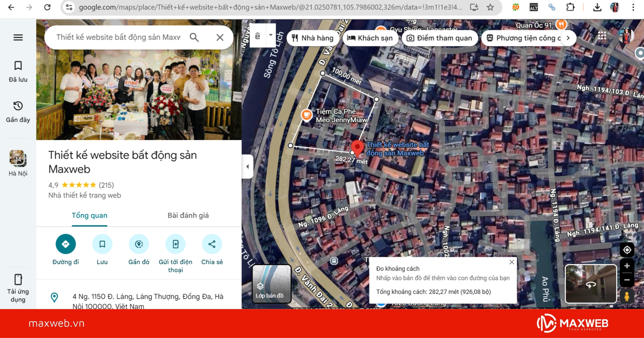The image size is (644, 338).
Task: Open the ALT image extension icon
Action: tap(533, 7)
